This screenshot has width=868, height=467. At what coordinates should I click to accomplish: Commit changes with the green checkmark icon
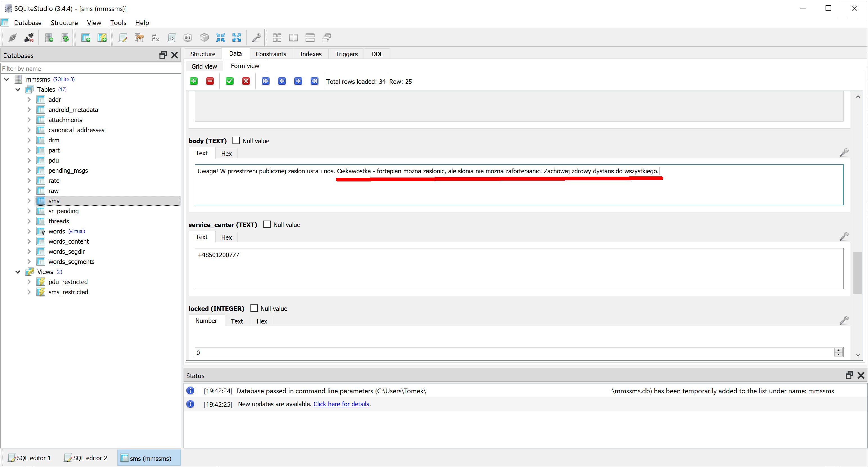tap(229, 81)
